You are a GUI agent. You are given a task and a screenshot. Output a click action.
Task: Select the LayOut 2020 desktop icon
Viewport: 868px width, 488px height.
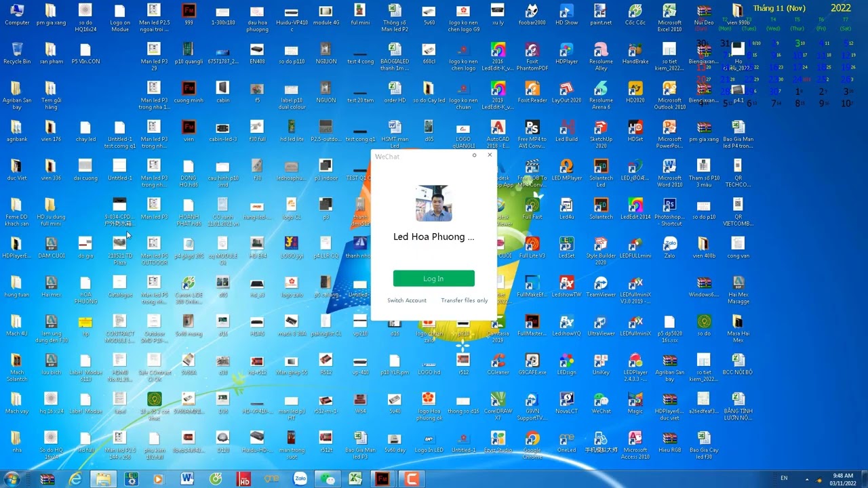566,92
